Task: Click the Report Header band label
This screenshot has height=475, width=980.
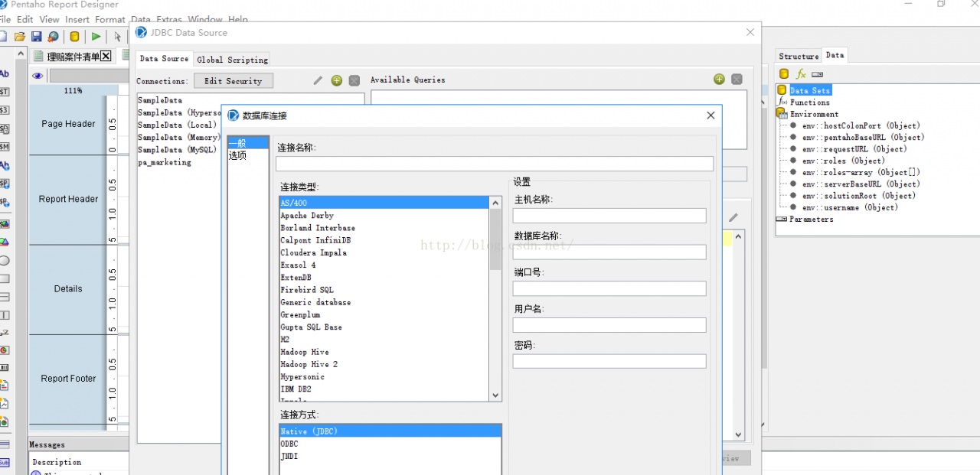Action: coord(69,199)
